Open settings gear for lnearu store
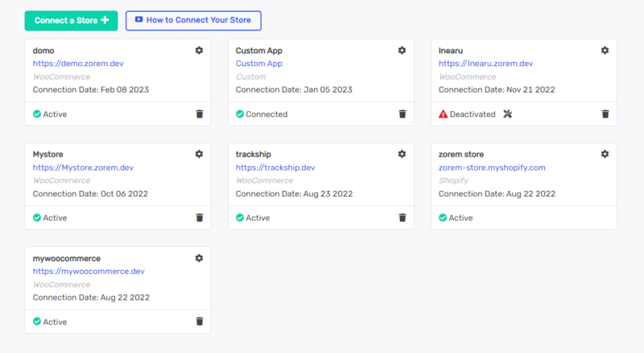 pos(605,50)
